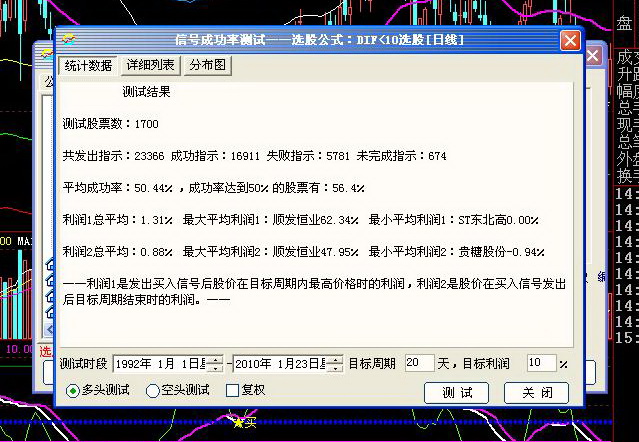Image resolution: width=639 pixels, height=442 pixels.
Task: Click the 盘 label in the right panel
Action: coord(624,23)
